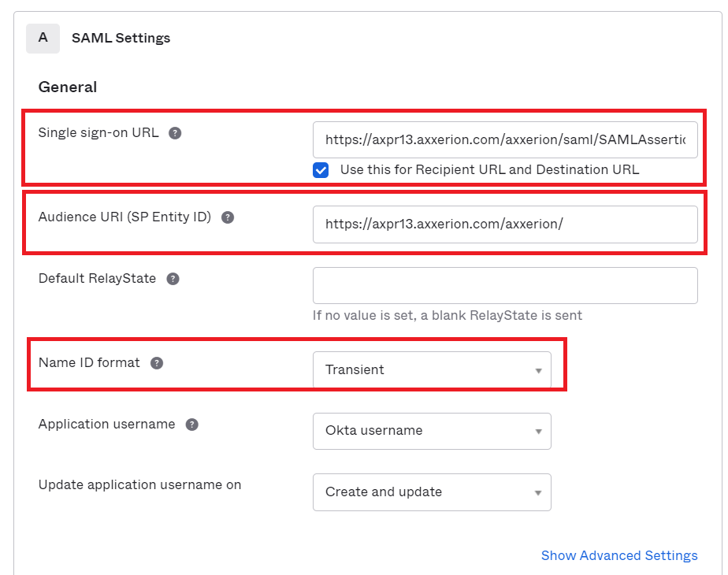Click the General section heading

point(67,87)
